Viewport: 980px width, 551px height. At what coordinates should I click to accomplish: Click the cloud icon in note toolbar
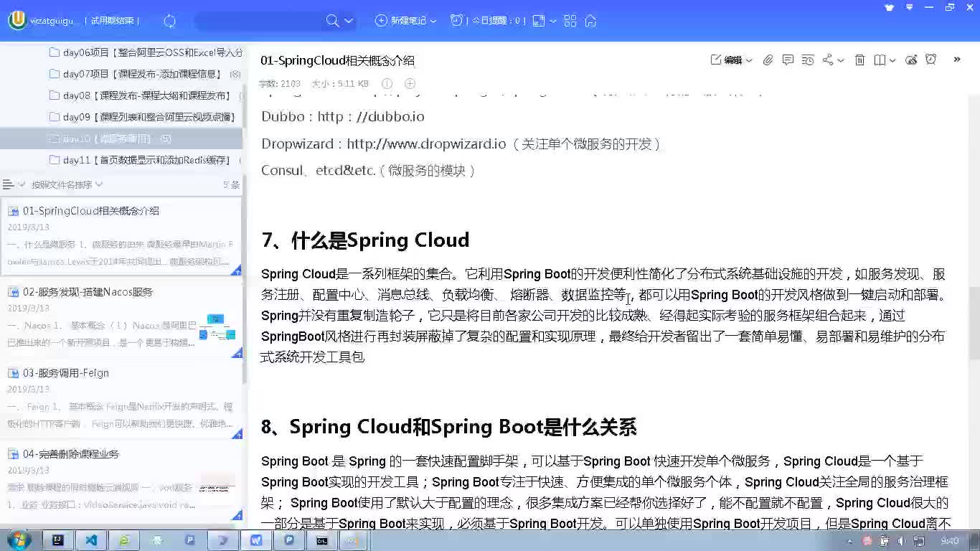pyautogui.click(x=911, y=60)
